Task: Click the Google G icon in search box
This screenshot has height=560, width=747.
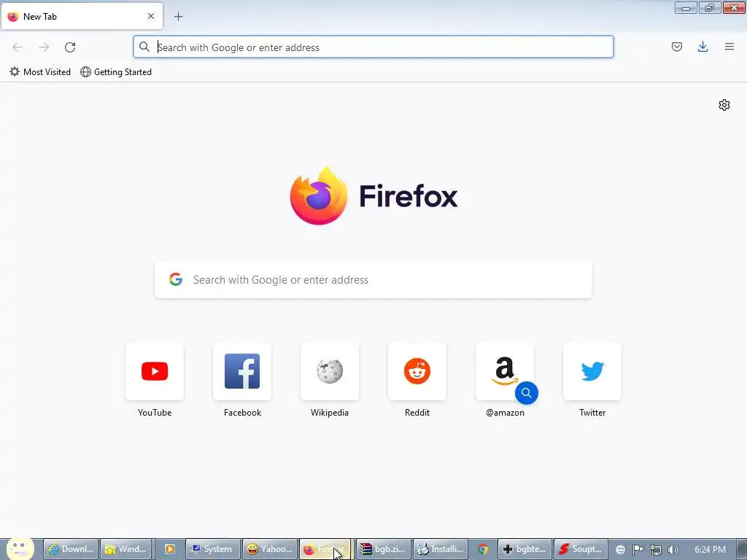Action: pos(176,279)
